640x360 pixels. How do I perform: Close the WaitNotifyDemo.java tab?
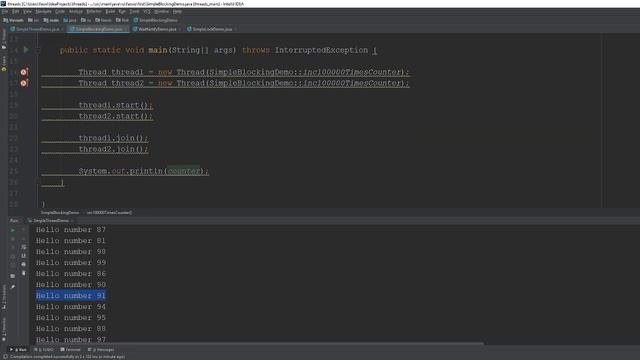coord(180,29)
